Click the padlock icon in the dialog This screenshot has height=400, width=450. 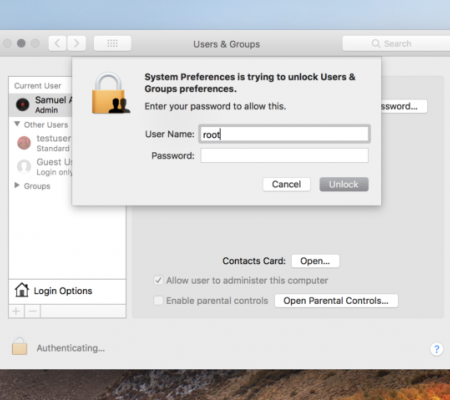pyautogui.click(x=111, y=93)
